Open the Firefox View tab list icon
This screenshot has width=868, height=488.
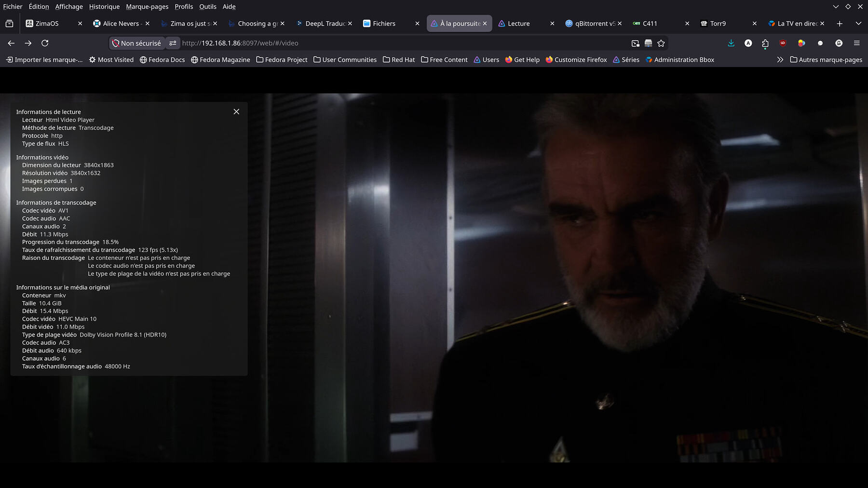point(9,24)
